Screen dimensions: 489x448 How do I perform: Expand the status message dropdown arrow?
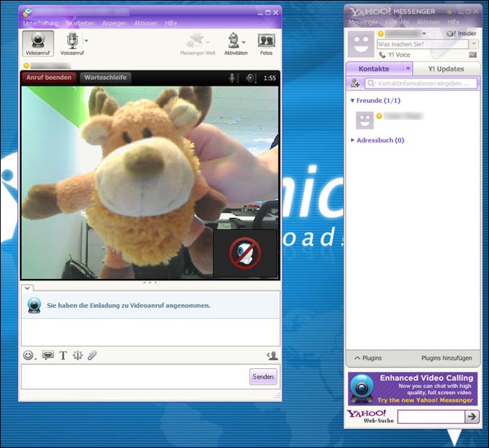474,45
